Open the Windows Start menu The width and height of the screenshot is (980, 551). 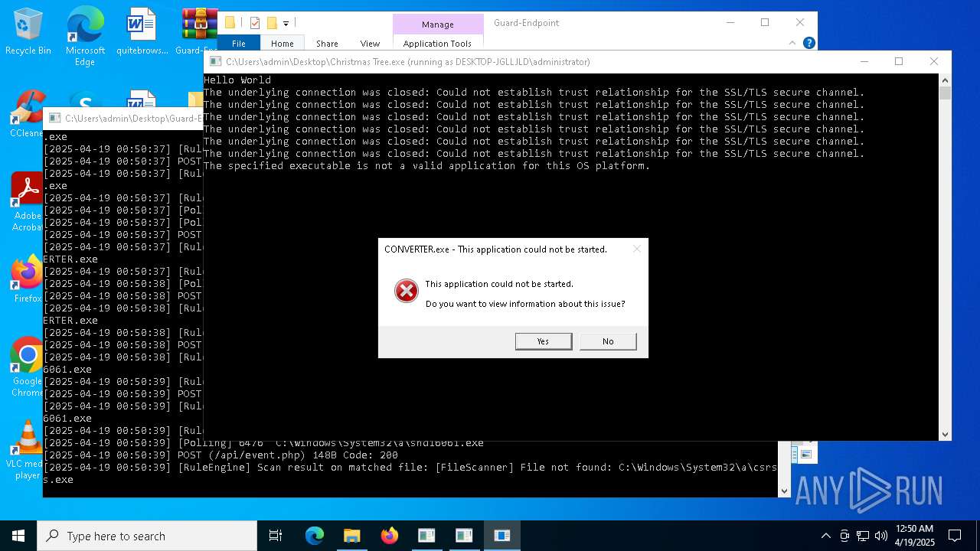(x=18, y=536)
